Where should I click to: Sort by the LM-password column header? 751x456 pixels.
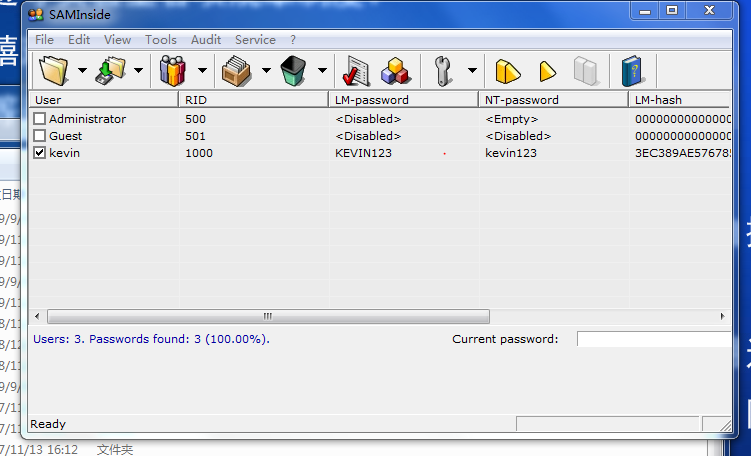pyautogui.click(x=403, y=100)
